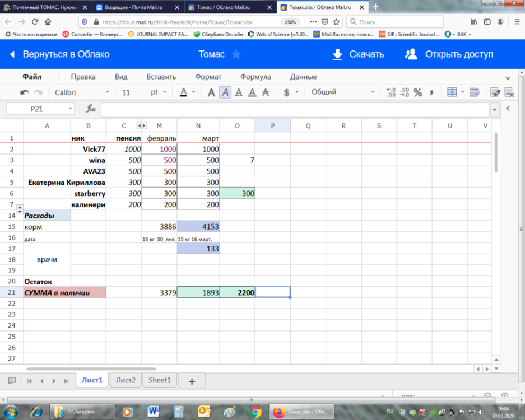Add a new sheet with plus button
This screenshot has width=525, height=420.
point(192,381)
